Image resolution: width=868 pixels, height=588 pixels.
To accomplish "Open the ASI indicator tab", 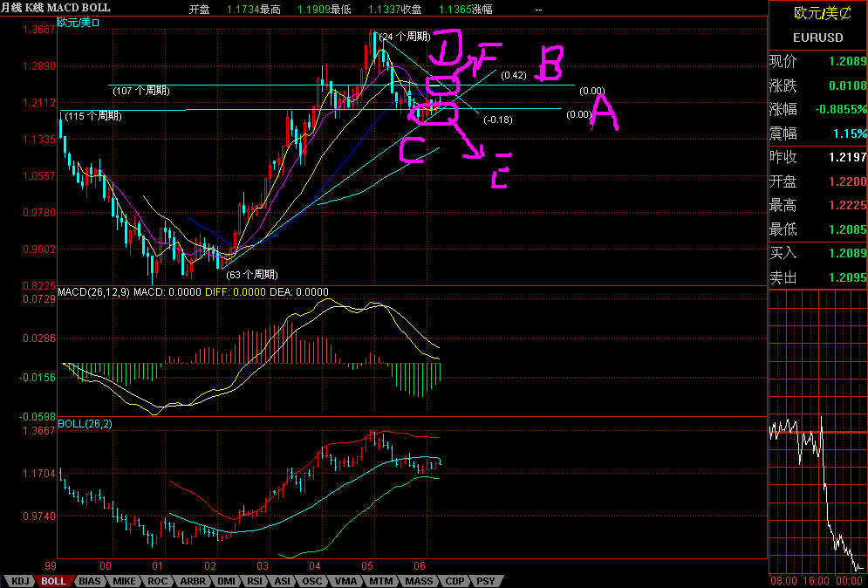I will [283, 581].
